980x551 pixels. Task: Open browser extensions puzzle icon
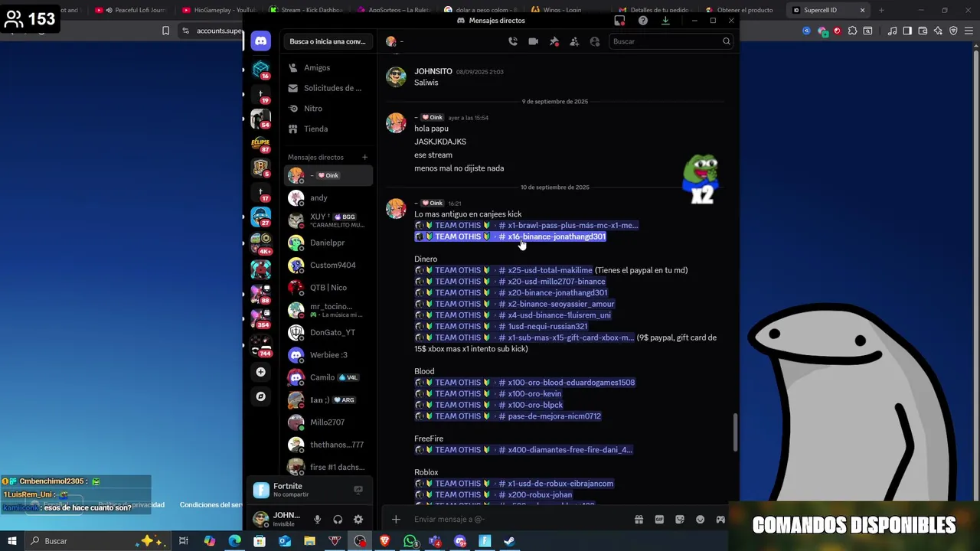click(852, 31)
